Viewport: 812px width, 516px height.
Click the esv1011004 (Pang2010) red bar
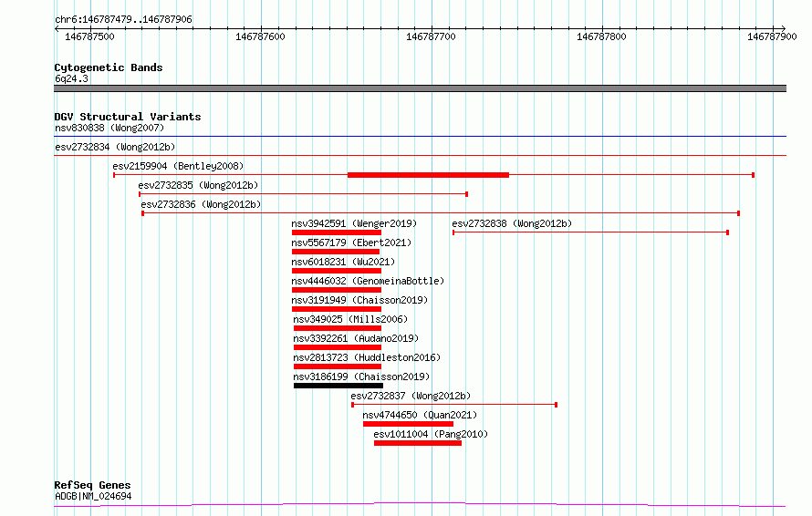pyautogui.click(x=417, y=443)
